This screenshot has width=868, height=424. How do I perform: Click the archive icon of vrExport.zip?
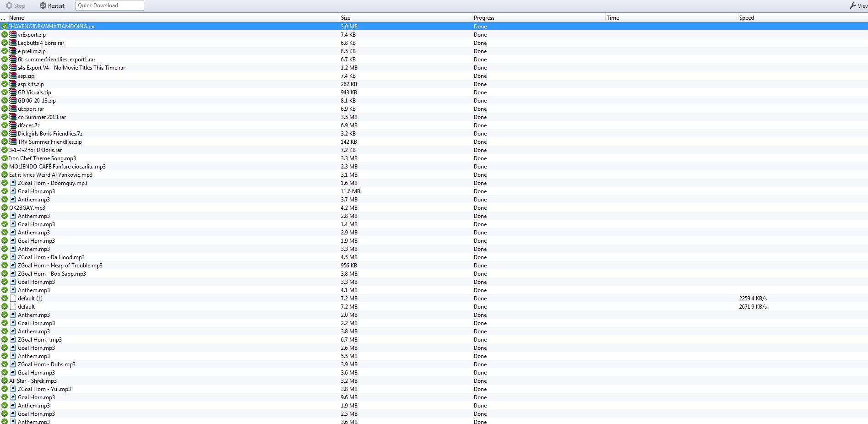pos(13,35)
